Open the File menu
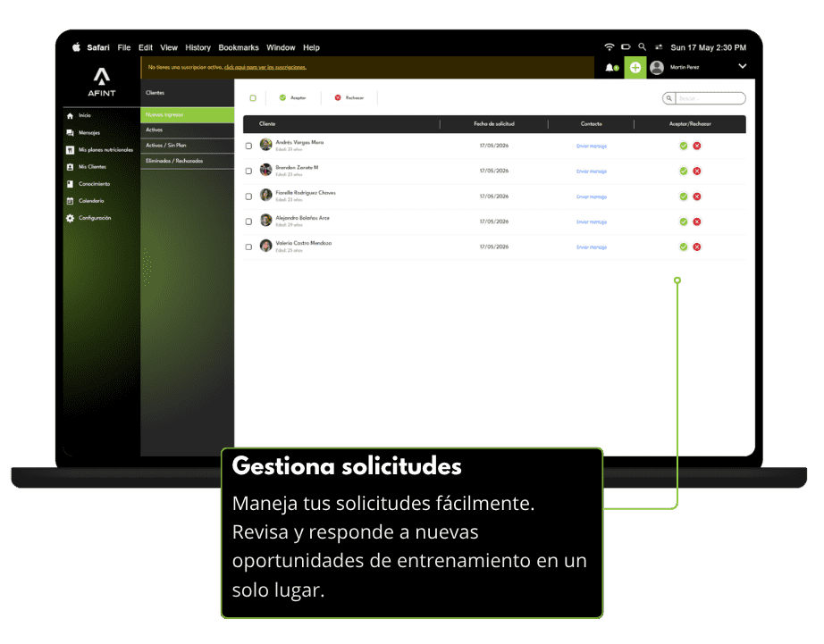Image resolution: width=824 pixels, height=644 pixels. pyautogui.click(x=124, y=47)
